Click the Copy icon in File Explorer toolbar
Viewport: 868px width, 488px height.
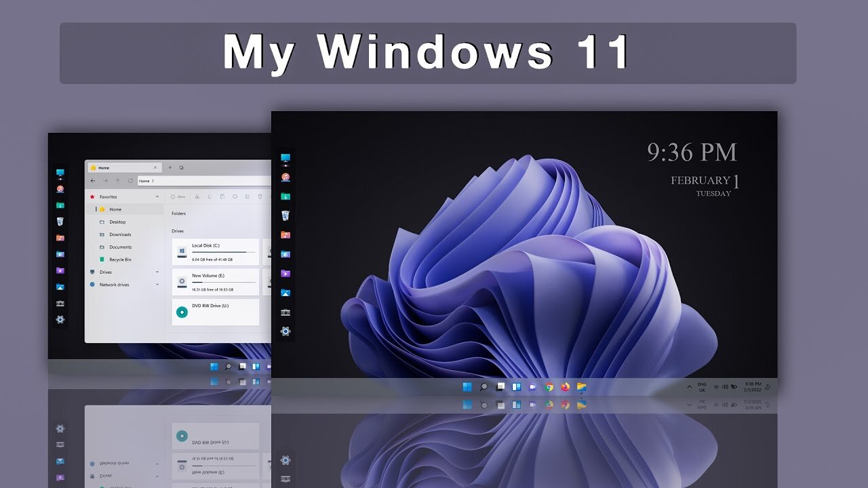click(210, 197)
